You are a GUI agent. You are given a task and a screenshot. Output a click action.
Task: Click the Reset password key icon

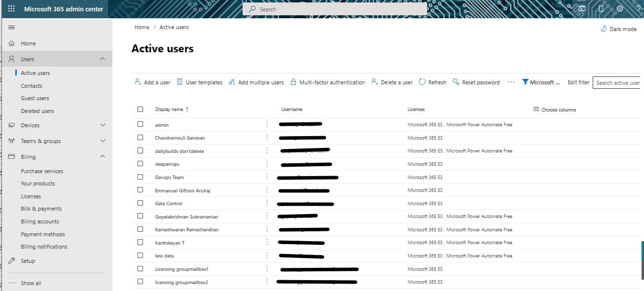(456, 82)
